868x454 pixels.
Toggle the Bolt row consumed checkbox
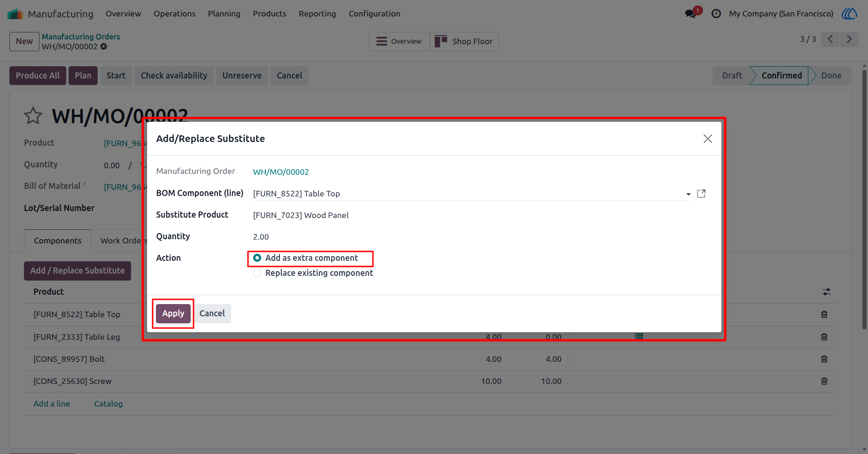(x=572, y=359)
